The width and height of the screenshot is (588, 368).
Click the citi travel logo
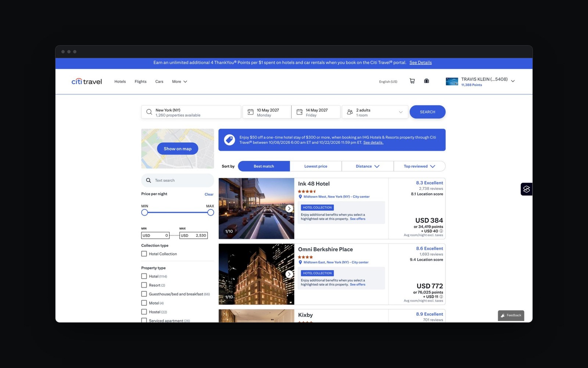click(x=87, y=81)
